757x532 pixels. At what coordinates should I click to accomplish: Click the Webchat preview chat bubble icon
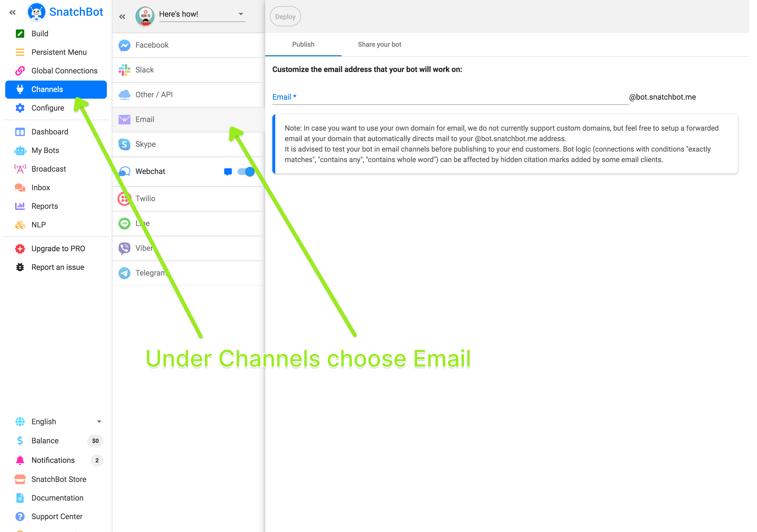pyautogui.click(x=228, y=172)
